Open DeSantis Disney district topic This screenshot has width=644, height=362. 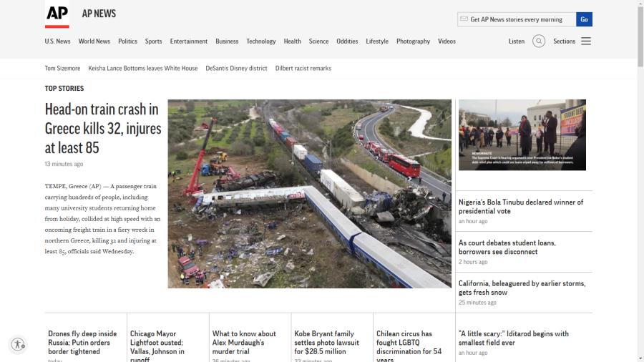tap(236, 68)
